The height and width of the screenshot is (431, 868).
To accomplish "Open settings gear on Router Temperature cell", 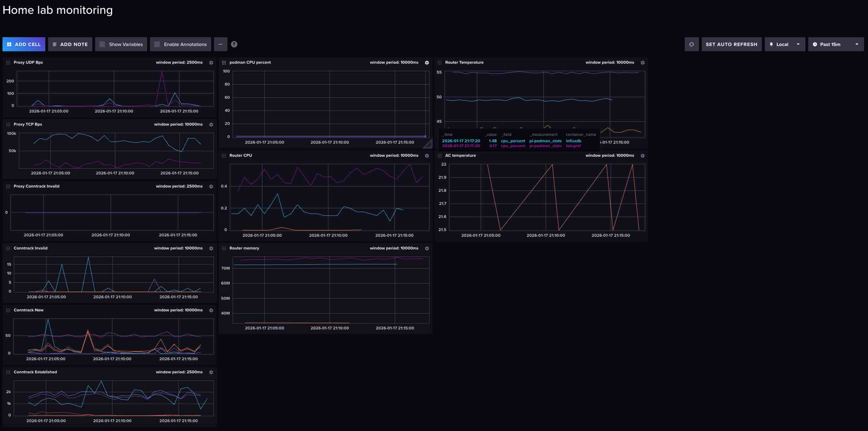I will [643, 63].
